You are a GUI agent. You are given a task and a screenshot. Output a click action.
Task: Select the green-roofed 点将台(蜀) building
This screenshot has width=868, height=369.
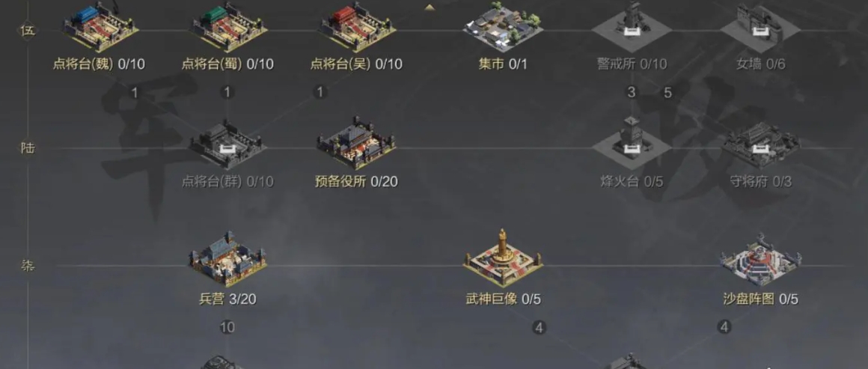click(x=229, y=28)
